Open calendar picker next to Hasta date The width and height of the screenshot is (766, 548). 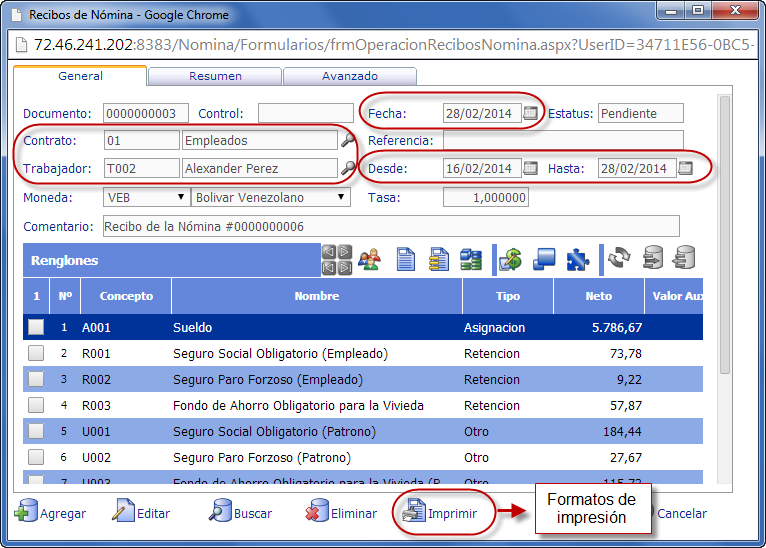[685, 169]
